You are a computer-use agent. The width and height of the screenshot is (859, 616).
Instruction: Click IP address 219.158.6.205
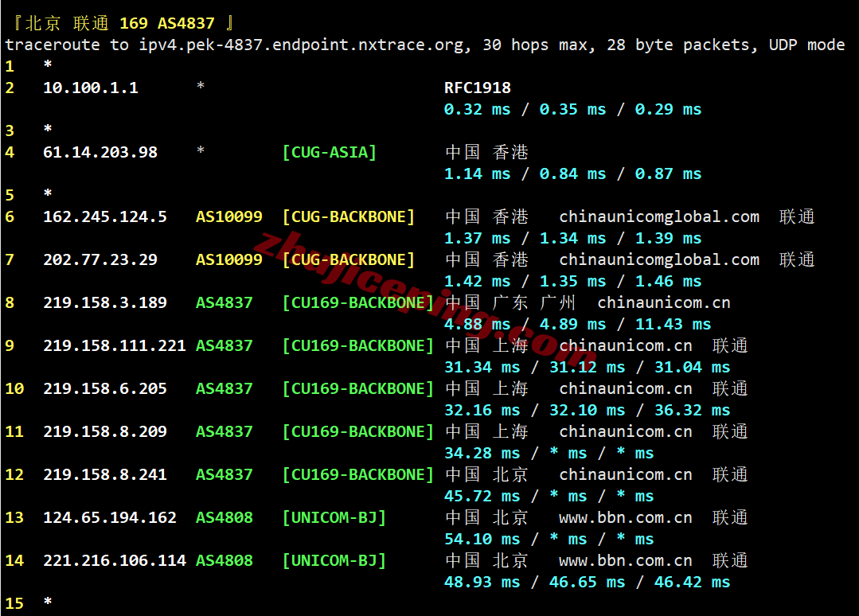[105, 388]
